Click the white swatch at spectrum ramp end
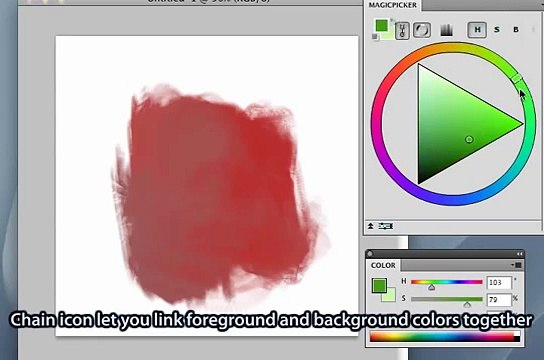 click(517, 334)
